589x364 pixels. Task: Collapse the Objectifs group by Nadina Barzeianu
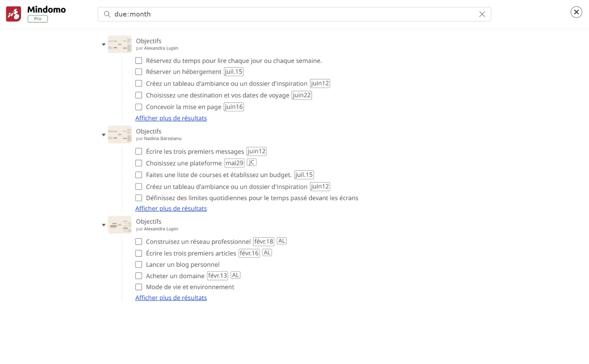(104, 134)
